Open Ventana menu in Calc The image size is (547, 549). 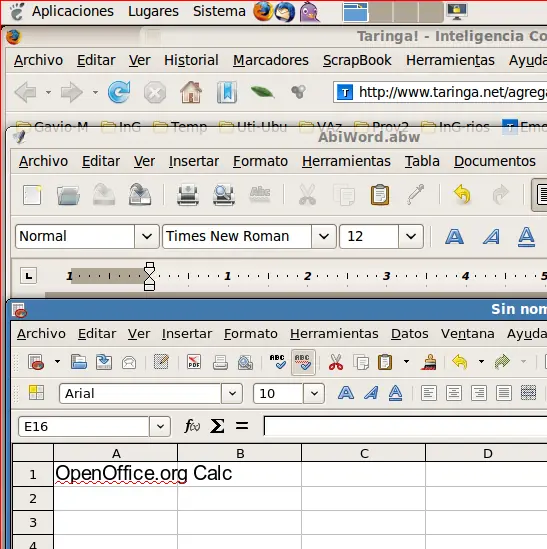pyautogui.click(x=468, y=334)
